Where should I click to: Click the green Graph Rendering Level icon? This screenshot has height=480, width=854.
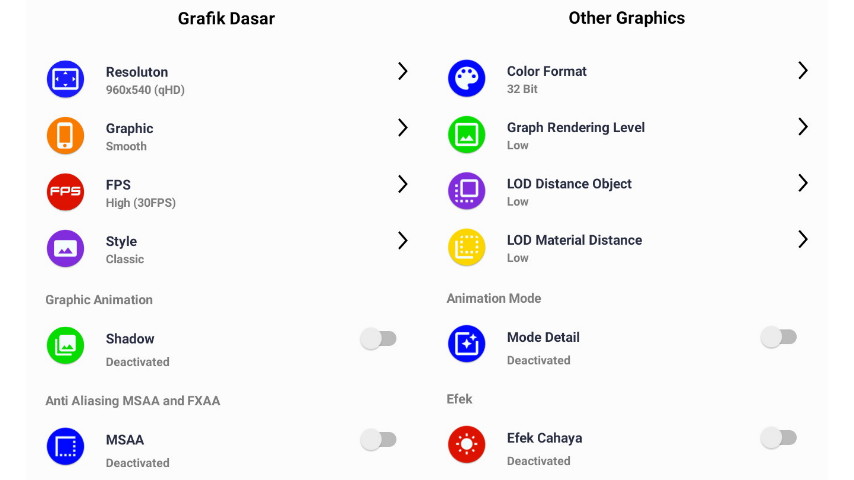[x=467, y=135]
